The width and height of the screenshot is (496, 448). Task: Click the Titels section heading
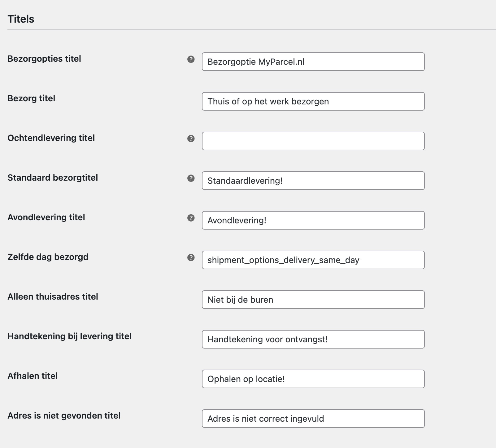tap(20, 19)
